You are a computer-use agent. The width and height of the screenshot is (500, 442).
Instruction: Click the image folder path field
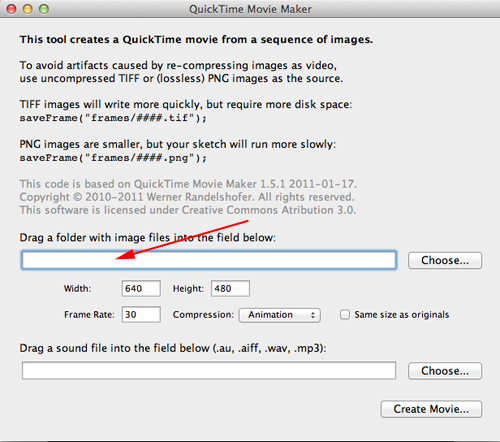[x=209, y=260]
